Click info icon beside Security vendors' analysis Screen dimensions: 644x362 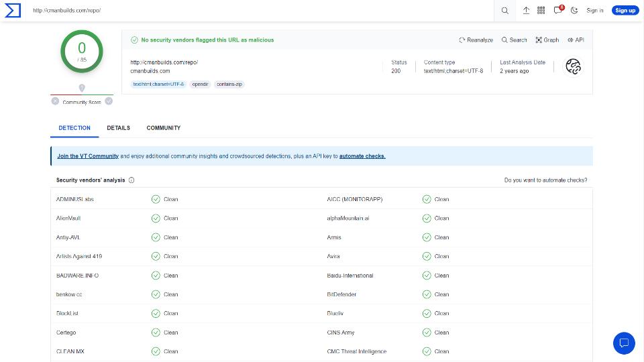(x=131, y=180)
